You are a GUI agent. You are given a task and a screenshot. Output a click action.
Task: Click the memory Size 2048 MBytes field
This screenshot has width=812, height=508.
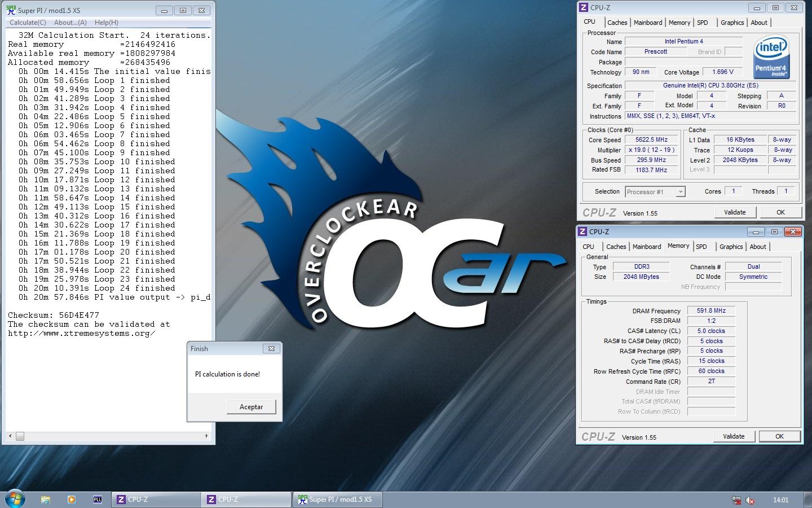pos(641,277)
